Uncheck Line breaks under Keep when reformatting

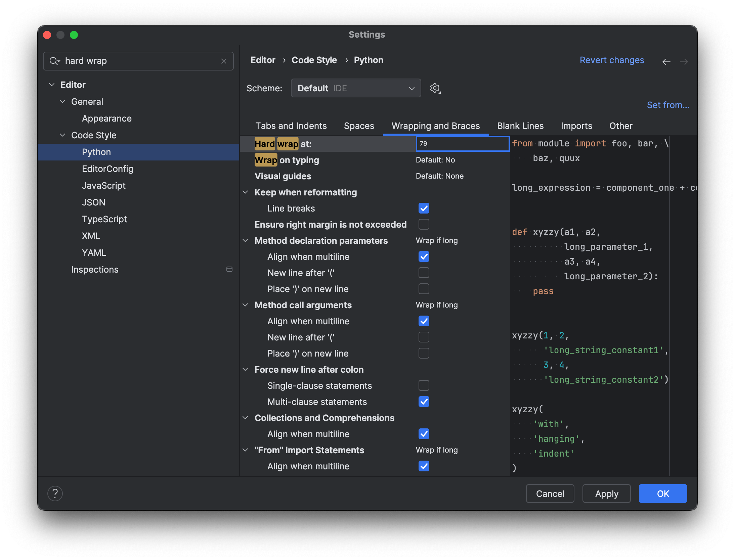[424, 208]
